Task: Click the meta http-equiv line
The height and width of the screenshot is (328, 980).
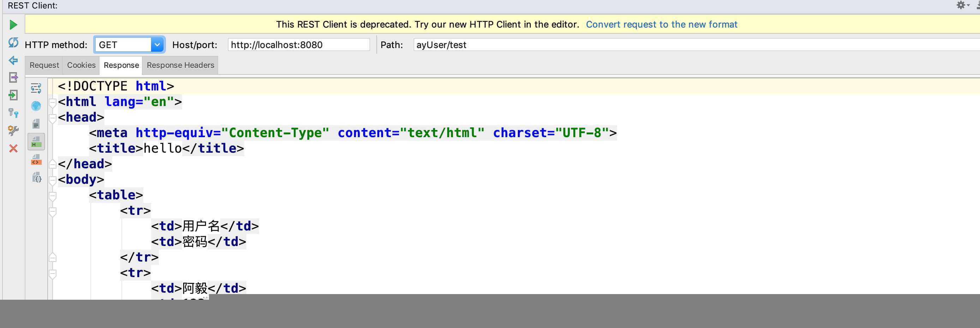Action: [x=353, y=133]
